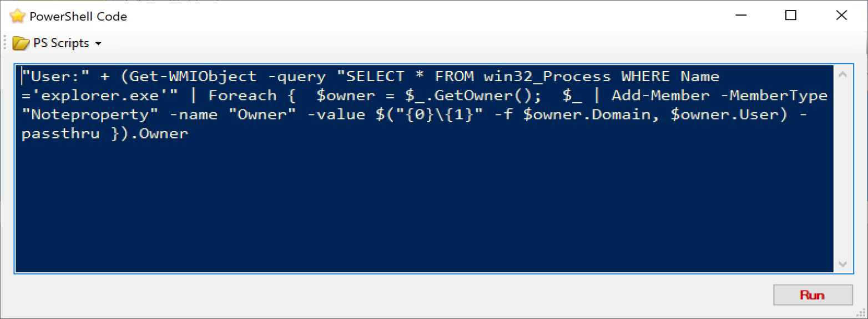Open the PS Scripts menu label
This screenshot has width=868, height=319.
(x=60, y=43)
